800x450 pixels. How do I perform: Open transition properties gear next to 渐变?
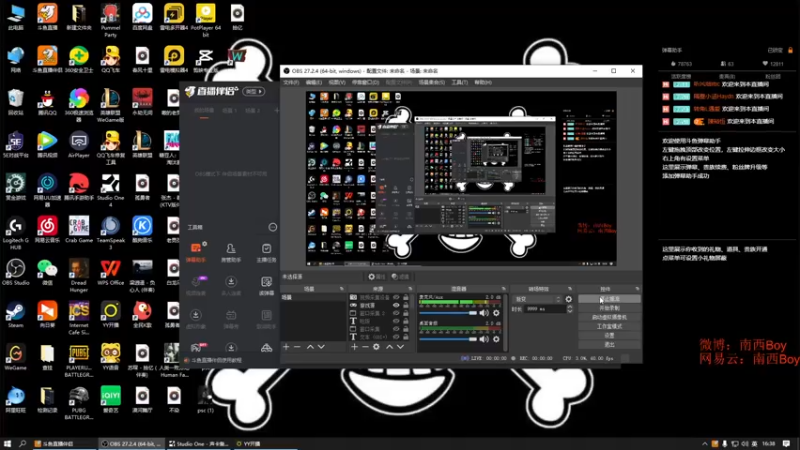click(568, 299)
